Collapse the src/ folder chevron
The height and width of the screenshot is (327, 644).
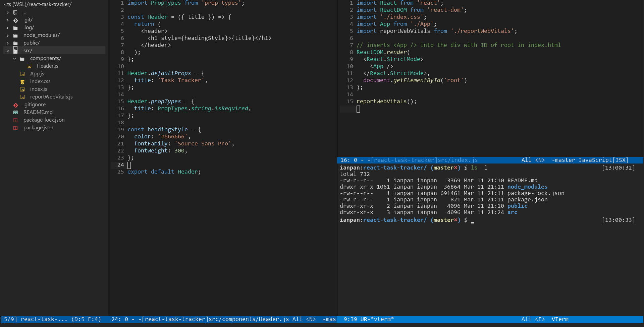point(8,51)
